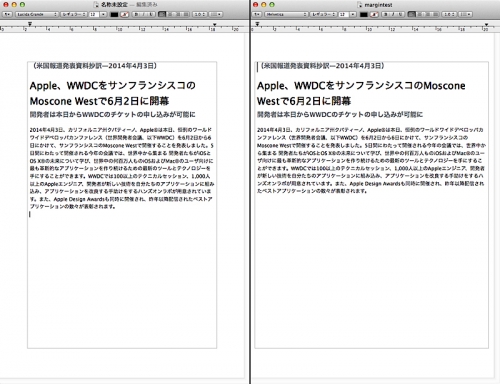Open list bullets dropdown in left window
500x384 pixels.
(215, 14)
